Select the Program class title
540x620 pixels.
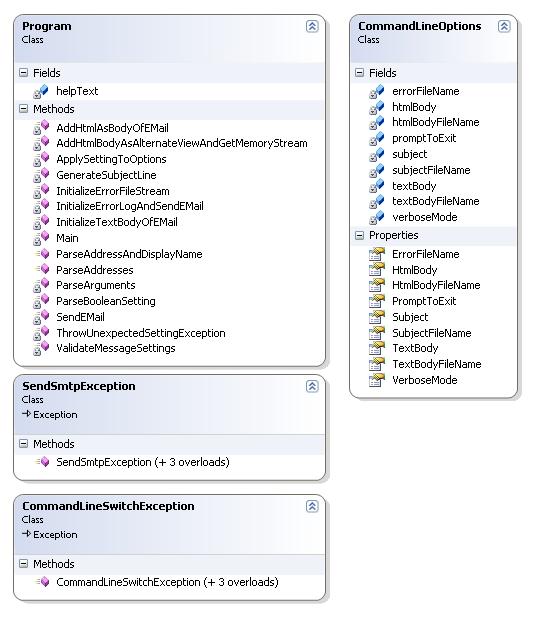47,26
